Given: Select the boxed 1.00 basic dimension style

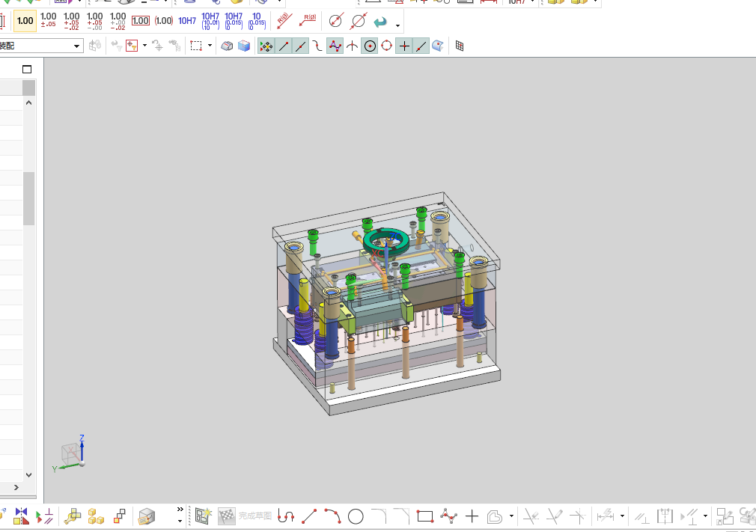Looking at the screenshot, I should (140, 21).
